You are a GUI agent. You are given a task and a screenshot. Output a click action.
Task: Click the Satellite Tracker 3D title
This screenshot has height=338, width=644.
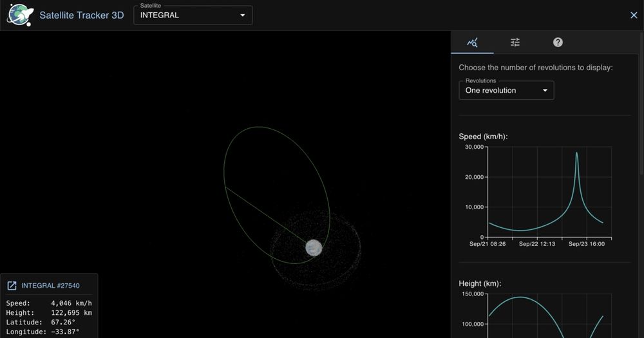pos(82,15)
